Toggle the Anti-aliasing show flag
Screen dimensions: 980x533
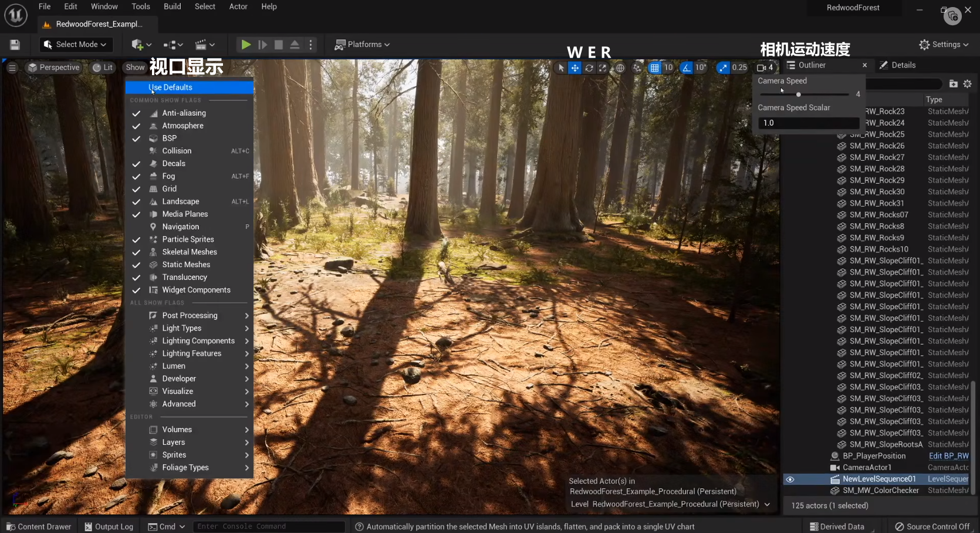(190, 113)
